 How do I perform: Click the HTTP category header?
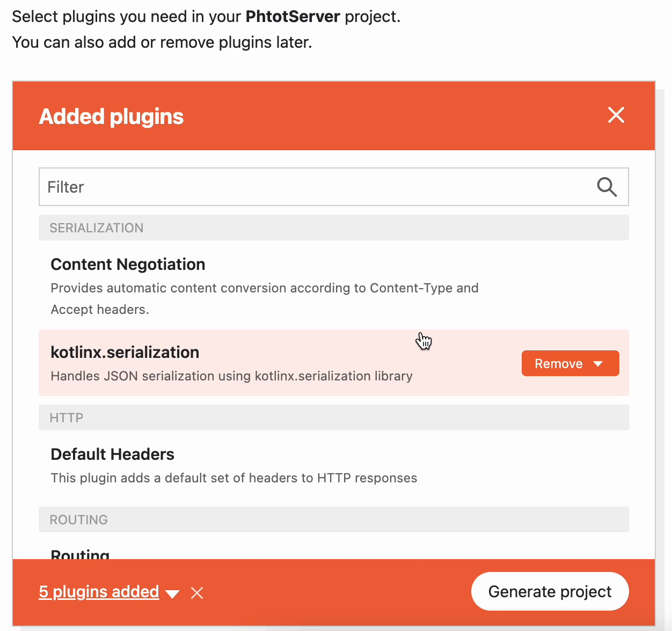(67, 418)
